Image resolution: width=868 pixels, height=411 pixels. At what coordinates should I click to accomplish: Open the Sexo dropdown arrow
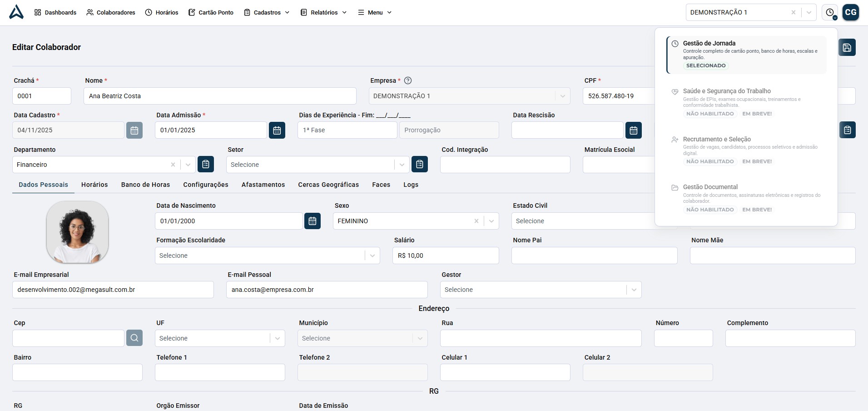pyautogui.click(x=491, y=221)
